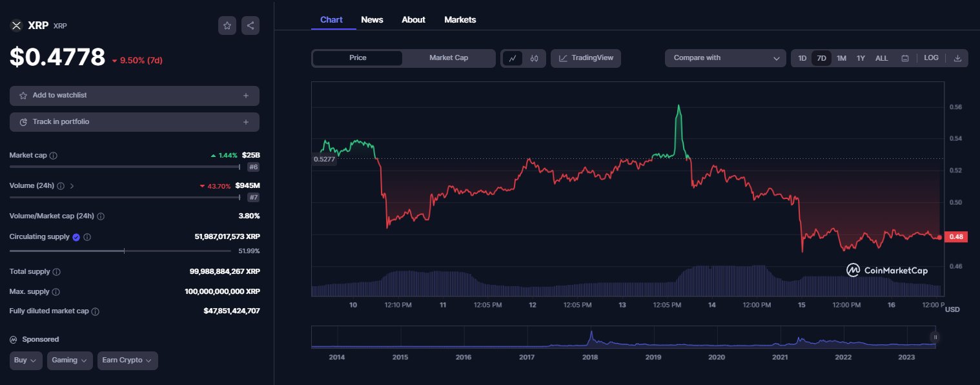Screen dimensions: 980x385
Task: Select the ALL time range
Action: (x=881, y=58)
